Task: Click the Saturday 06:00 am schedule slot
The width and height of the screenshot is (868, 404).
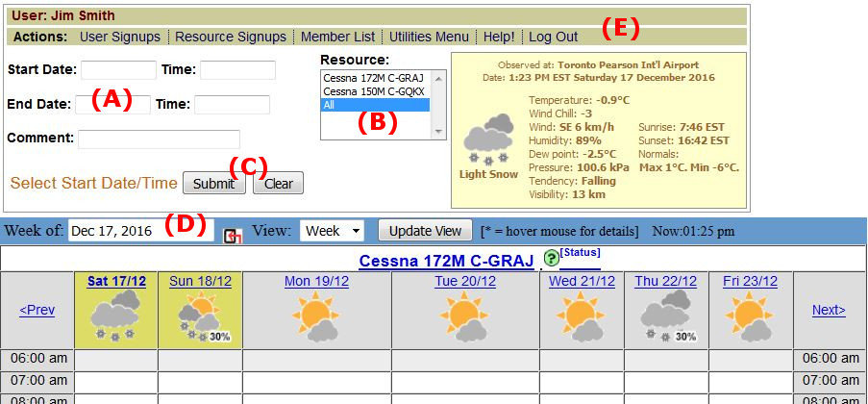Action: click(x=116, y=359)
